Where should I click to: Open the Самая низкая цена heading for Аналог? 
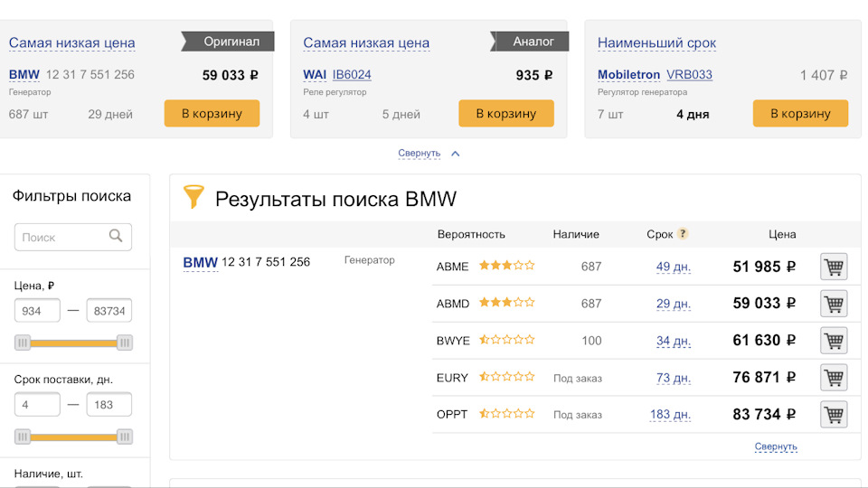pyautogui.click(x=366, y=42)
